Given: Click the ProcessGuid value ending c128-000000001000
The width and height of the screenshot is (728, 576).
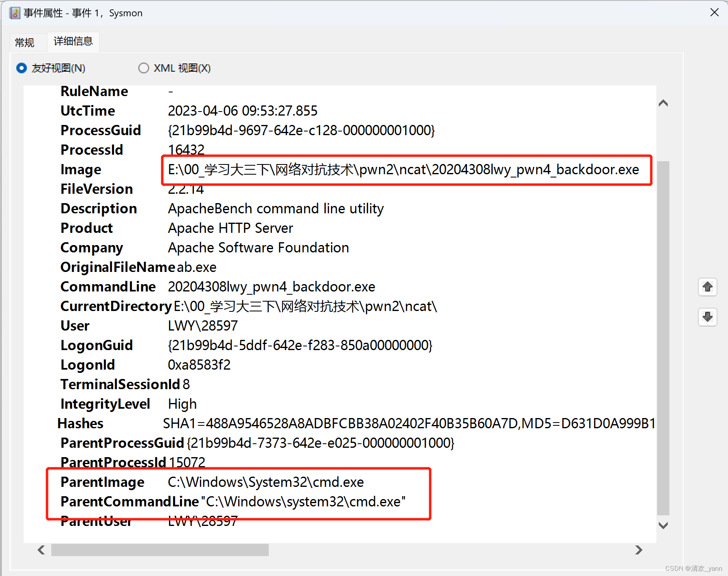Looking at the screenshot, I should pyautogui.click(x=301, y=130).
